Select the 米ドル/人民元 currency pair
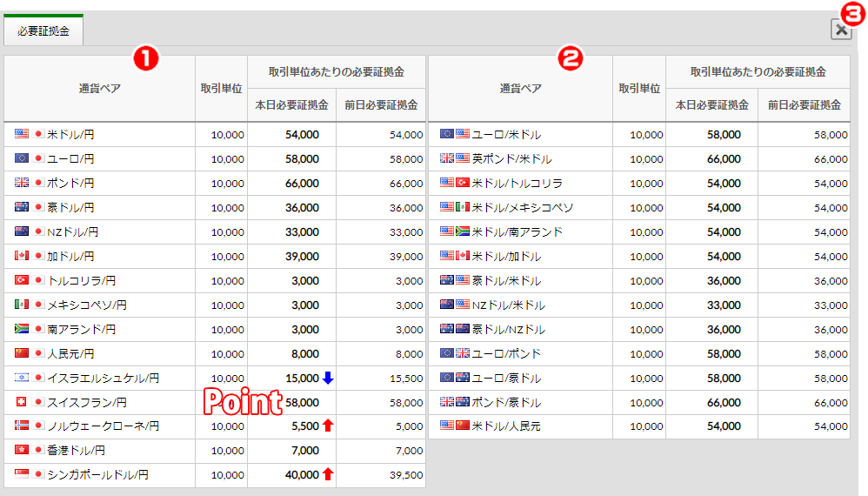The height and width of the screenshot is (496, 868). click(506, 426)
